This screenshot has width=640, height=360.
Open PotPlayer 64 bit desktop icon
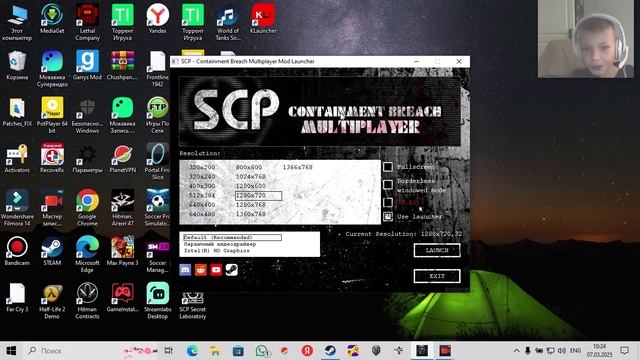[x=52, y=115]
